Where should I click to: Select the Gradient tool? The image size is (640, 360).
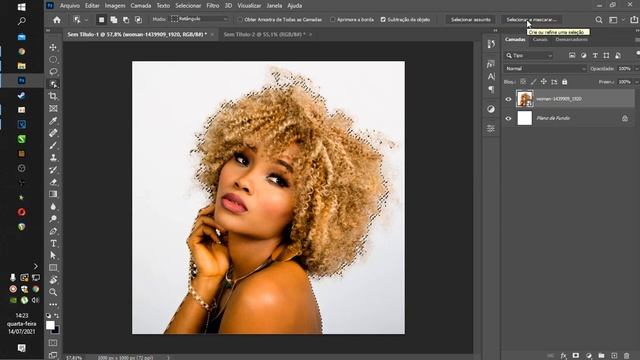(53, 194)
